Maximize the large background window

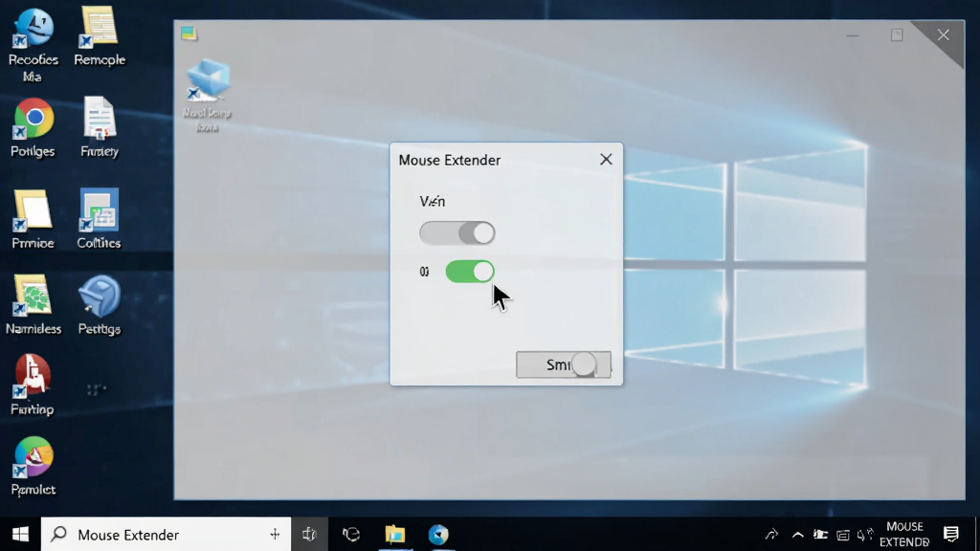coord(897,35)
